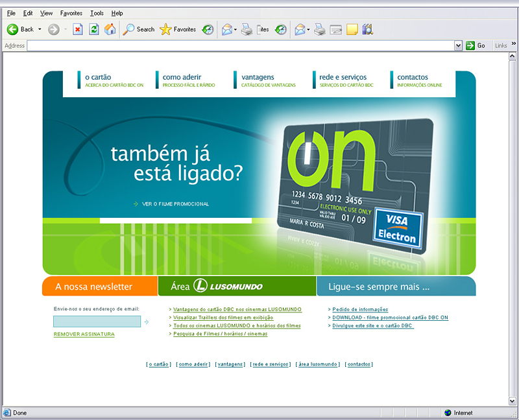The height and width of the screenshot is (420, 519).
Task: Click 'Pedido de informações' link
Action: coord(360,310)
